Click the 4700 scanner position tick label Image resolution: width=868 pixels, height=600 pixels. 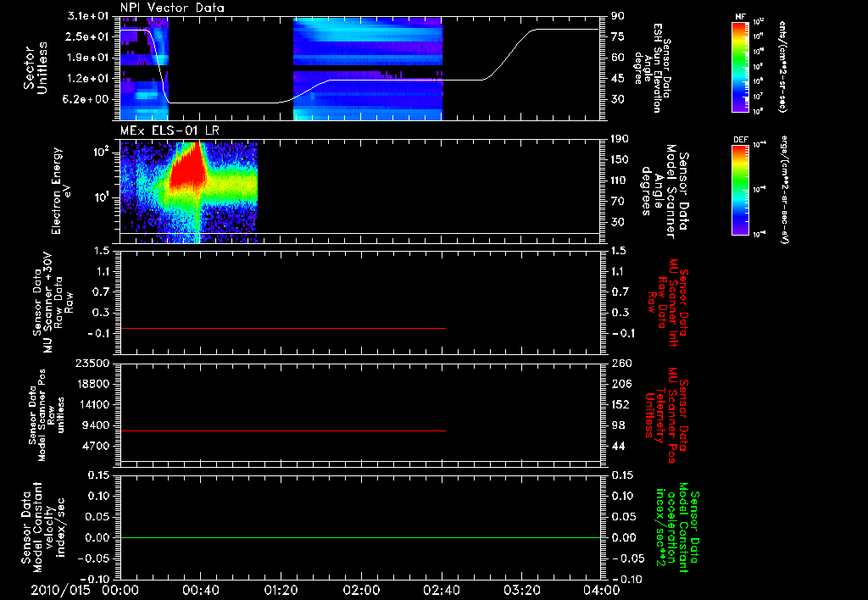point(96,446)
